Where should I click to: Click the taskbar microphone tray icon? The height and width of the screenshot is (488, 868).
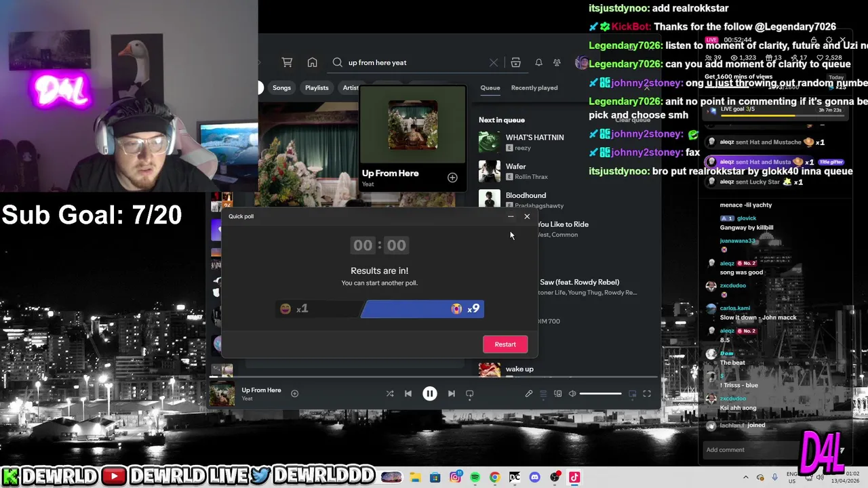coord(775,477)
